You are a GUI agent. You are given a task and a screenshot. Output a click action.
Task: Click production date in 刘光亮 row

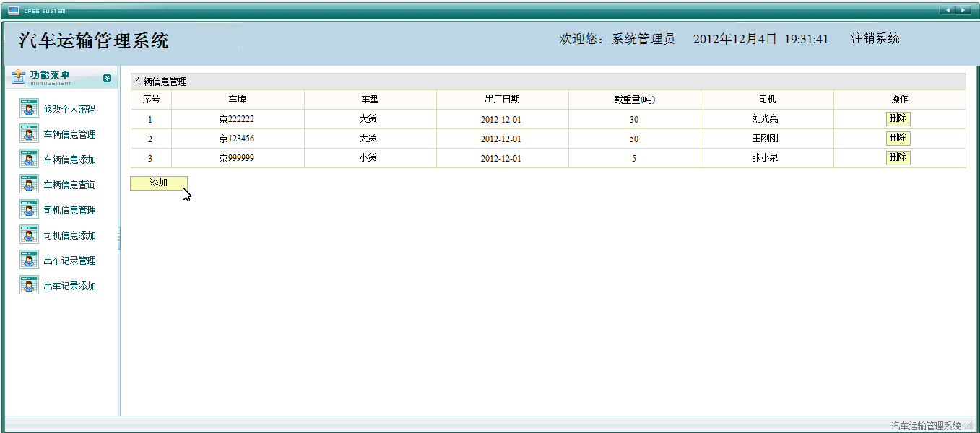click(x=501, y=120)
